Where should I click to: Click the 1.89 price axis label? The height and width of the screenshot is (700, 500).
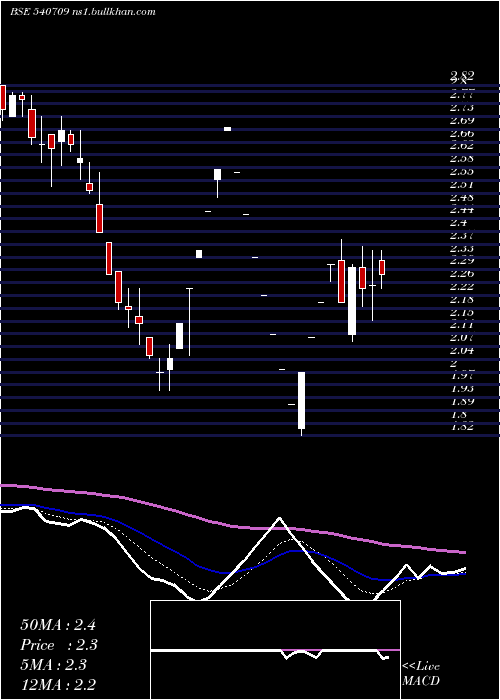point(462,401)
